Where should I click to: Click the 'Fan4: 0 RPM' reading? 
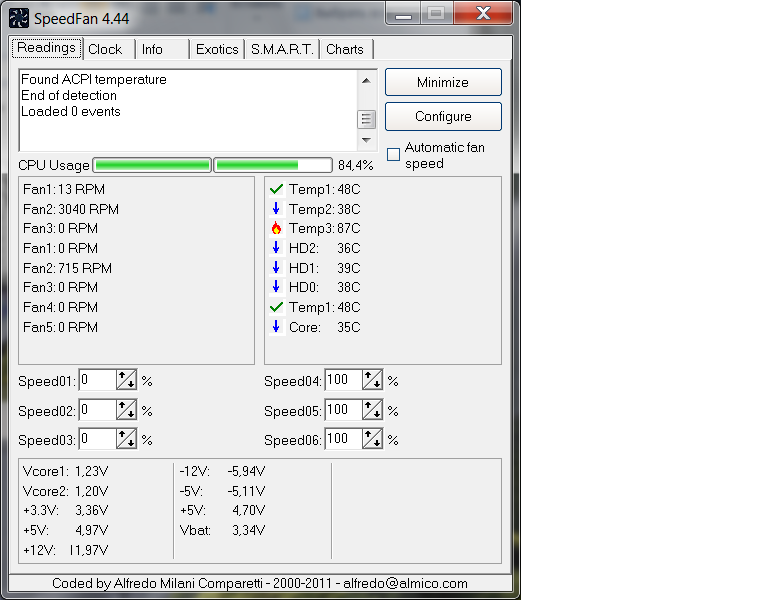tap(60, 307)
